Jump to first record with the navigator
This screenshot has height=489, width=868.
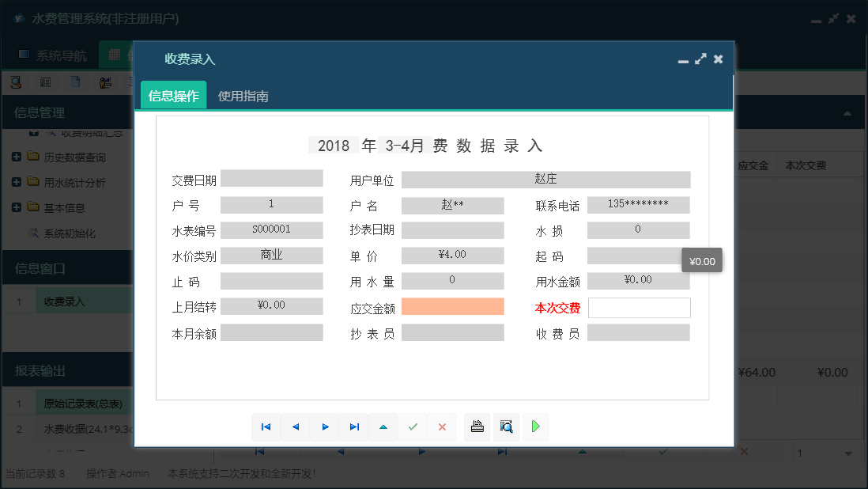266,426
